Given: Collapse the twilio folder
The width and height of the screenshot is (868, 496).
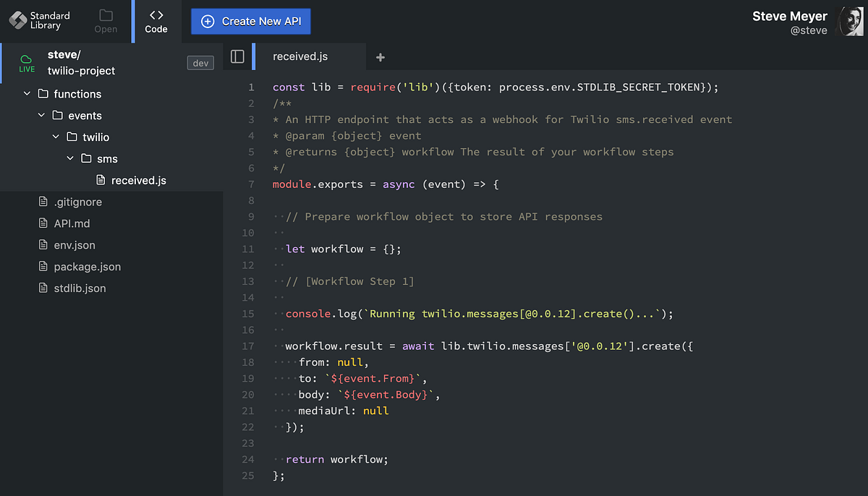Looking at the screenshot, I should point(56,137).
